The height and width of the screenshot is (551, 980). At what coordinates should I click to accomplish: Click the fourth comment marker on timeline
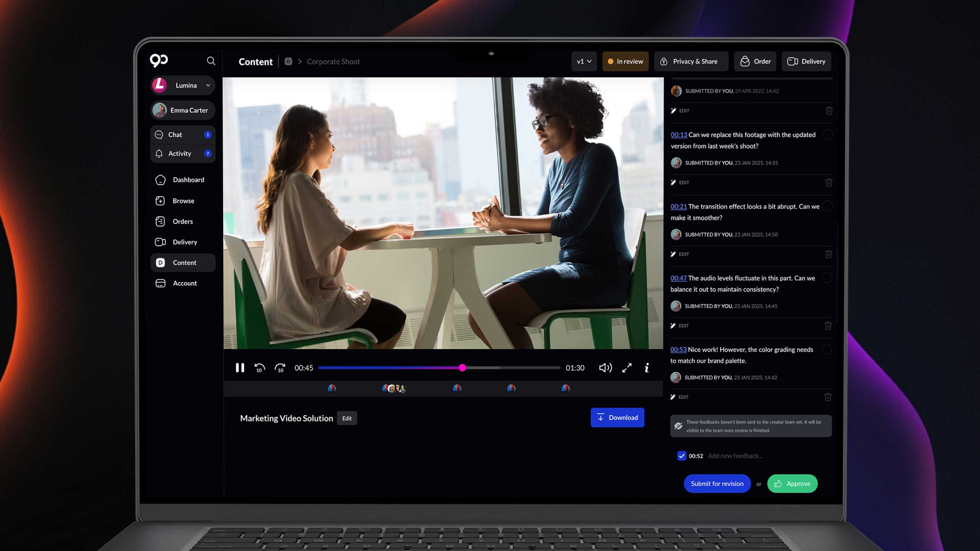[x=511, y=388]
